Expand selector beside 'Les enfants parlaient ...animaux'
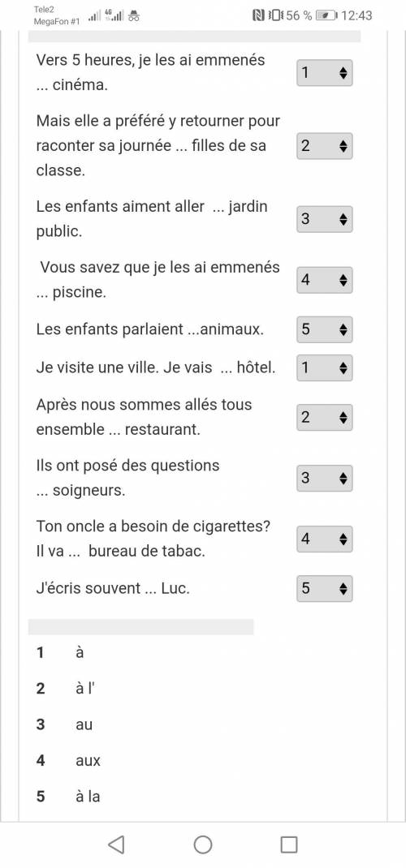The width and height of the screenshot is (406, 868). [x=325, y=329]
